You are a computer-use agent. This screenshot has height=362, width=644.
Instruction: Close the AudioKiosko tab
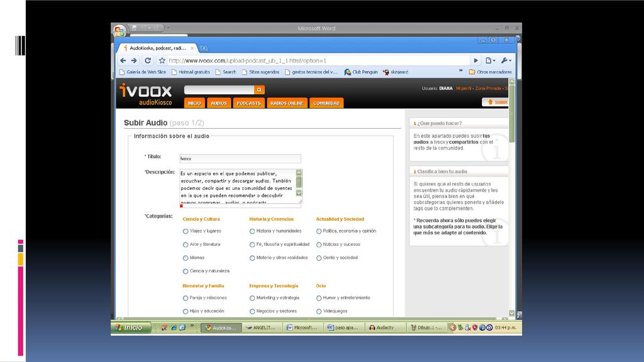192,48
